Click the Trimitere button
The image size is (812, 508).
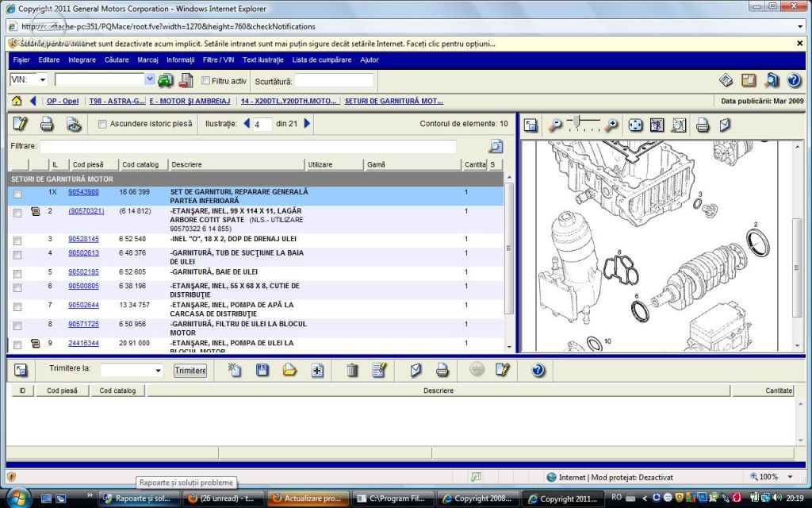[190, 371]
